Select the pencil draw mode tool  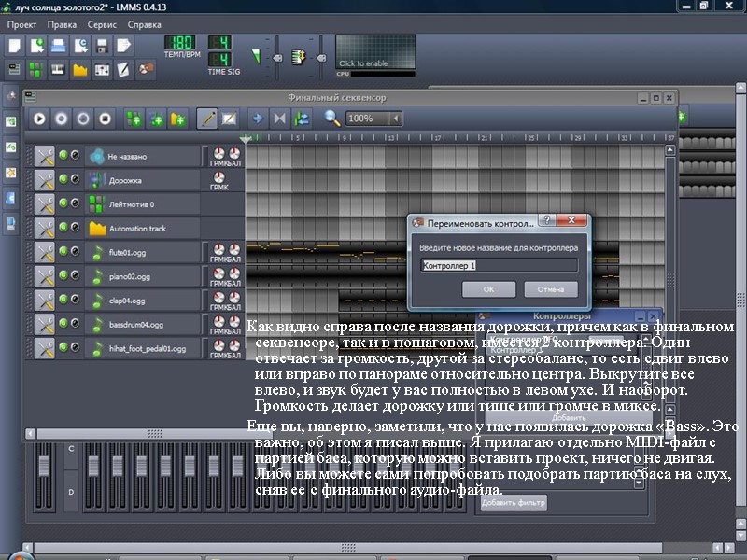point(207,119)
